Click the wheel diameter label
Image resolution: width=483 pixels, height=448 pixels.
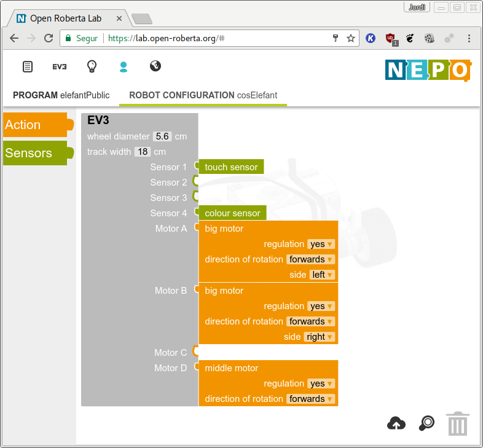(118, 136)
